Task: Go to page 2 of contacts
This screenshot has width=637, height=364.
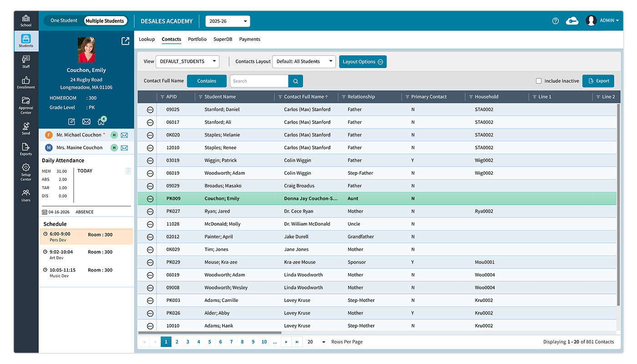Action: click(177, 342)
